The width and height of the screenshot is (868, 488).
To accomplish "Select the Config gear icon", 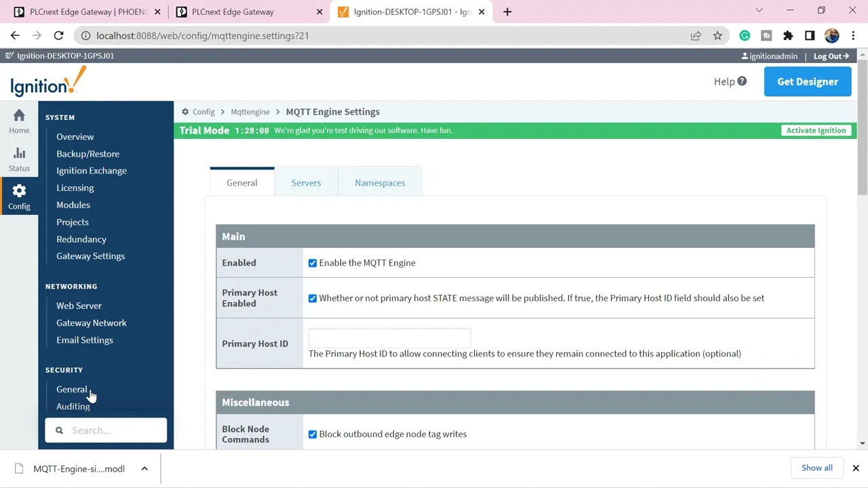I will [x=19, y=190].
